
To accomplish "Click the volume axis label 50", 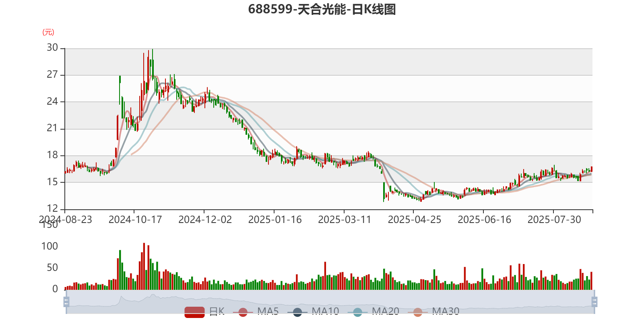I will click(52, 267).
